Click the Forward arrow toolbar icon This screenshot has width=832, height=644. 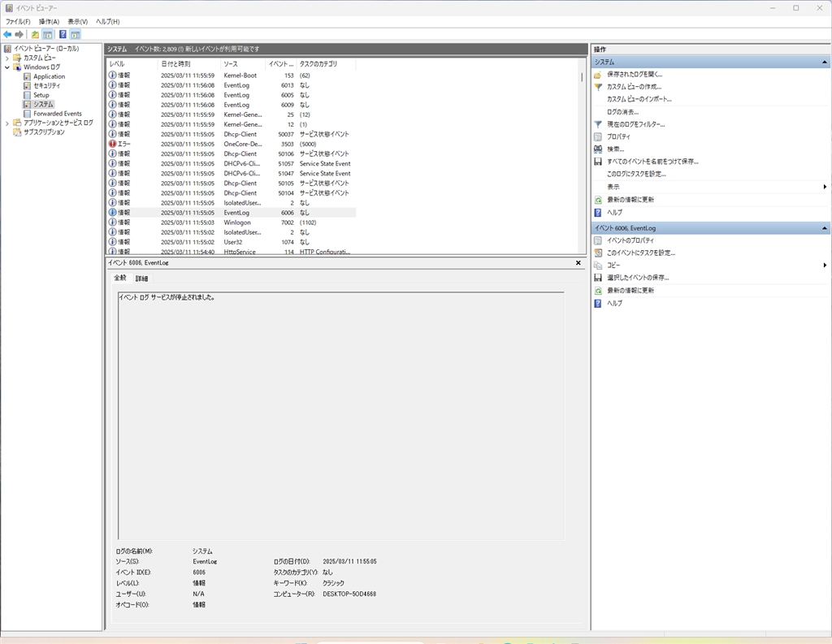(19, 34)
